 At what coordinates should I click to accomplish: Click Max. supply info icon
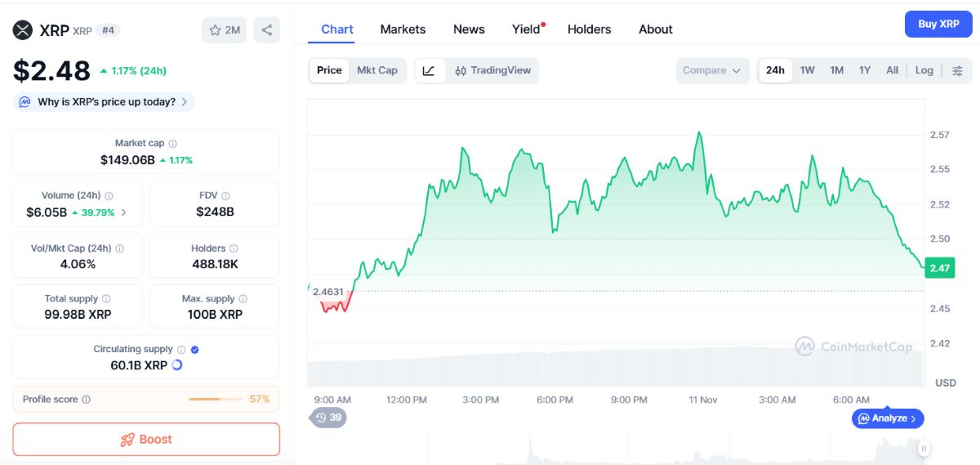click(243, 299)
